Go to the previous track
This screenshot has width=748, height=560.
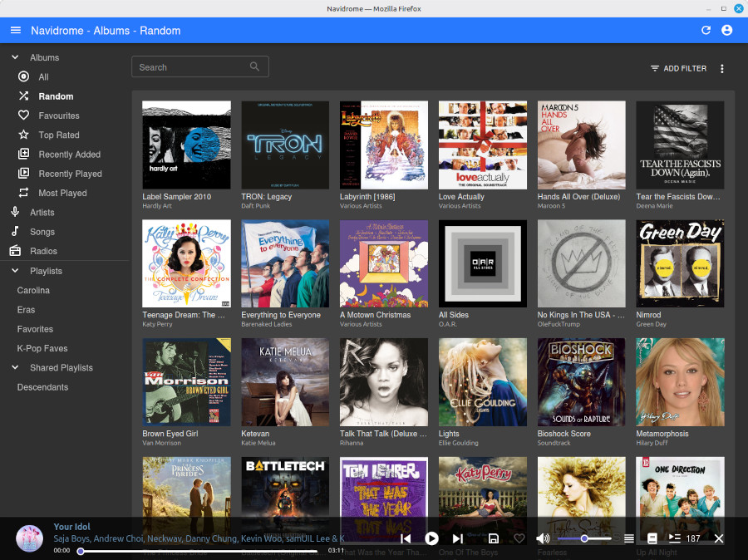coord(406,538)
